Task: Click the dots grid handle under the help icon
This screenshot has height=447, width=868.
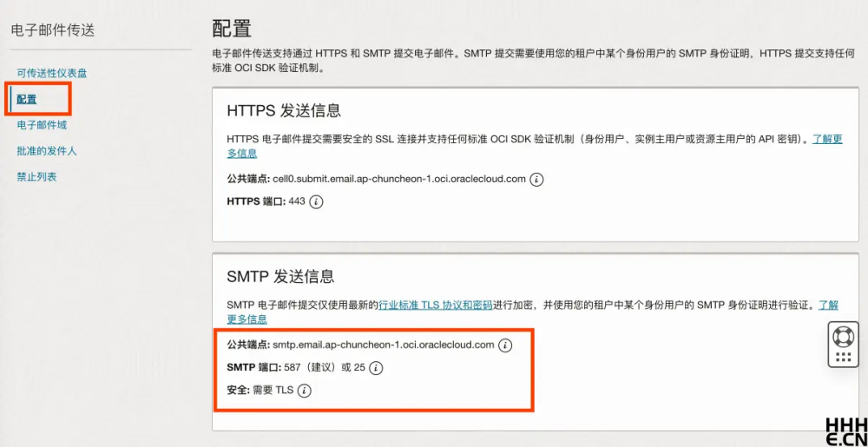Action: (843, 358)
